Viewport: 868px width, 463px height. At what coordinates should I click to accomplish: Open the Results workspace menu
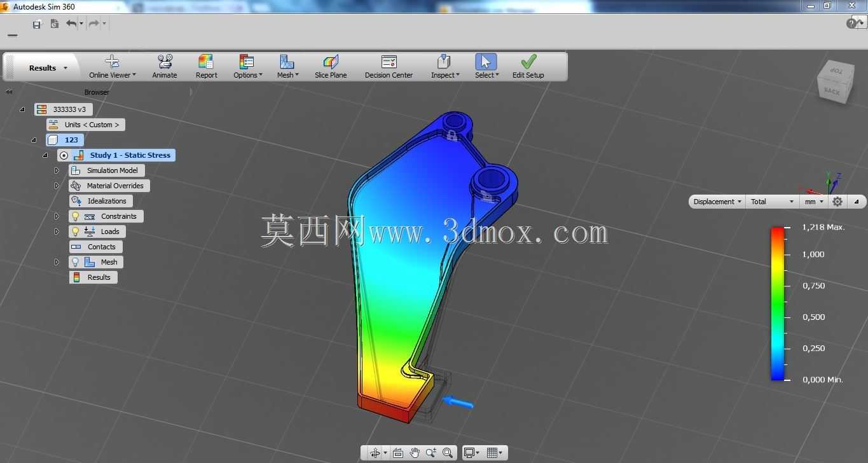tap(48, 68)
